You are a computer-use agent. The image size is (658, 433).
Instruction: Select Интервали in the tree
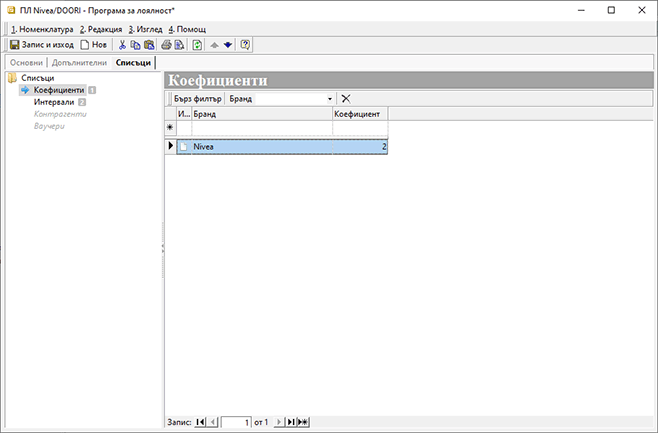(x=54, y=102)
